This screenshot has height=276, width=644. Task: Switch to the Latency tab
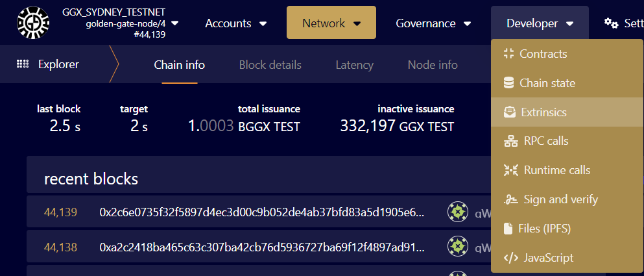(x=355, y=65)
